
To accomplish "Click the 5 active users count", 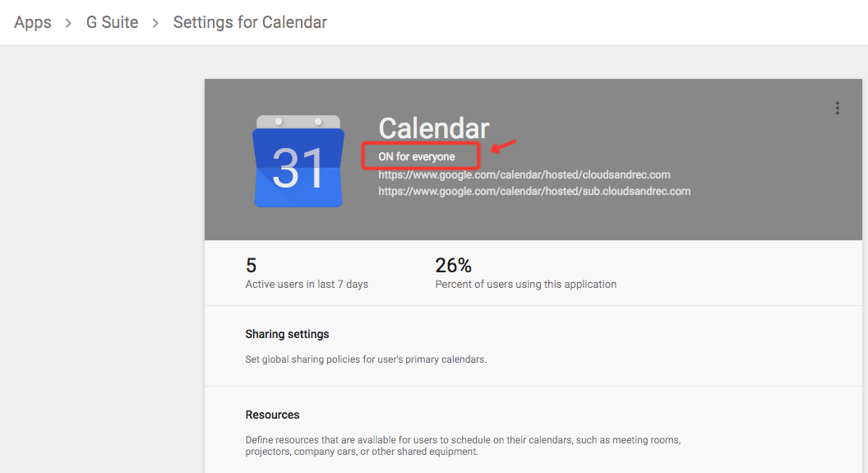I will coord(251,266).
